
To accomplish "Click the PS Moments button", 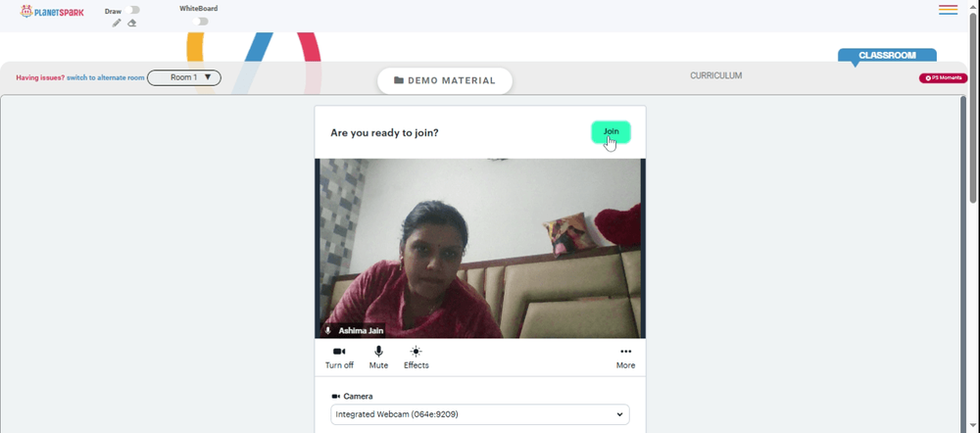I will tap(943, 78).
